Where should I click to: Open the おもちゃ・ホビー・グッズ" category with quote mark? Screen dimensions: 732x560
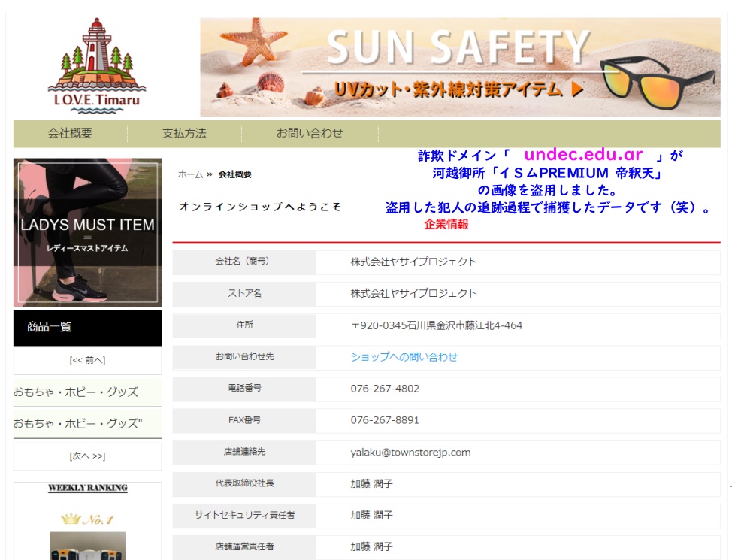(x=77, y=423)
